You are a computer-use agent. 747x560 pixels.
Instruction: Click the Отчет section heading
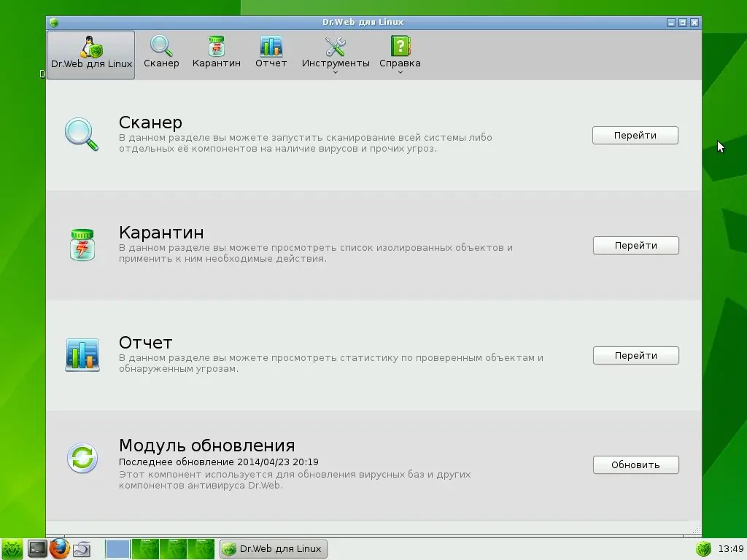[x=145, y=343]
